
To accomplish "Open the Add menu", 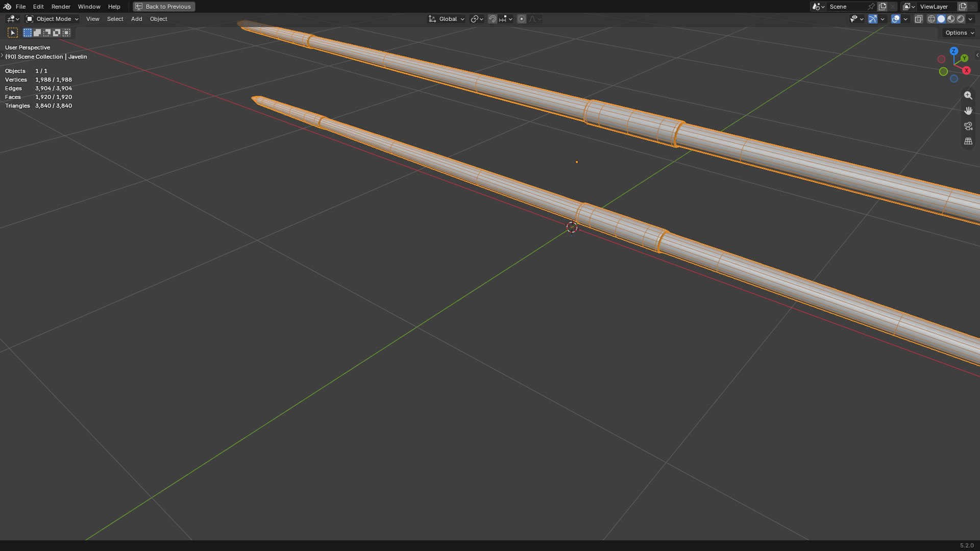I will coord(136,19).
